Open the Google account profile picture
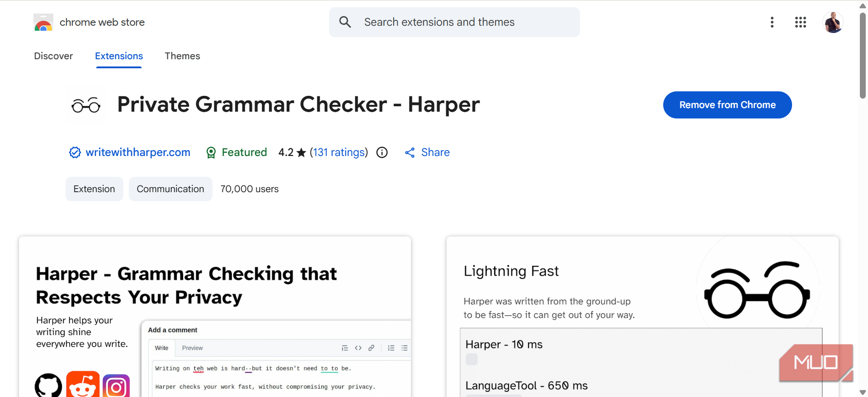This screenshot has width=868, height=397. click(833, 22)
